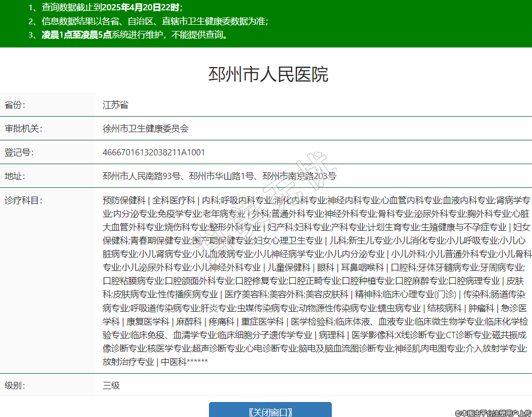Viewport: 532px width, 417px height.
Task: Click the 诊疗科目 row label
Action: tap(23, 200)
